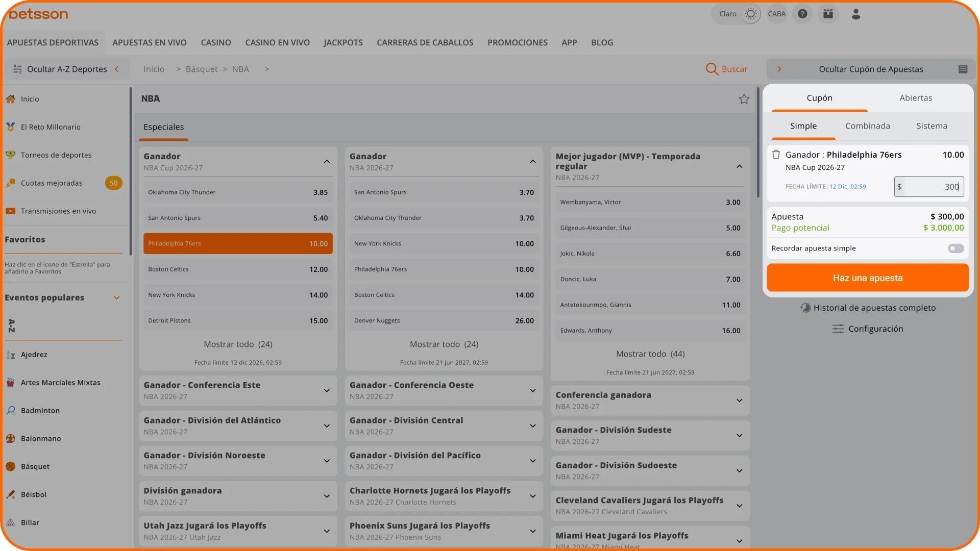
Task: Click the Historial de apuestas clock icon
Action: tap(805, 308)
